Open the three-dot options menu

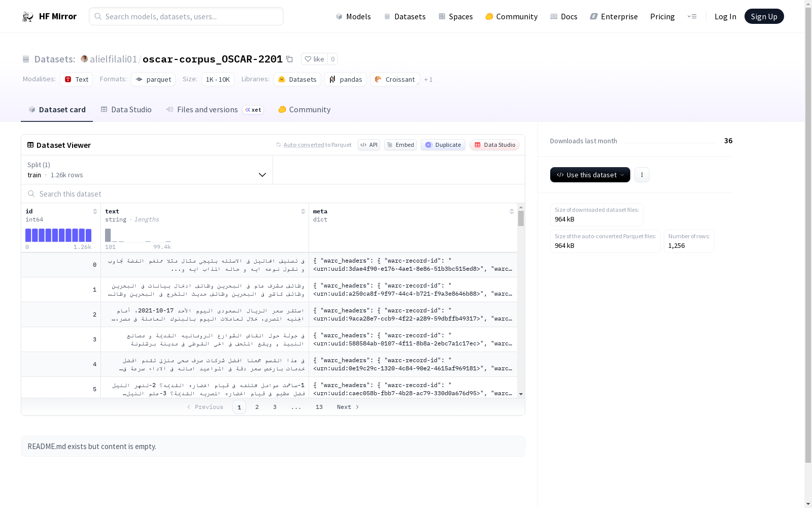tap(641, 175)
